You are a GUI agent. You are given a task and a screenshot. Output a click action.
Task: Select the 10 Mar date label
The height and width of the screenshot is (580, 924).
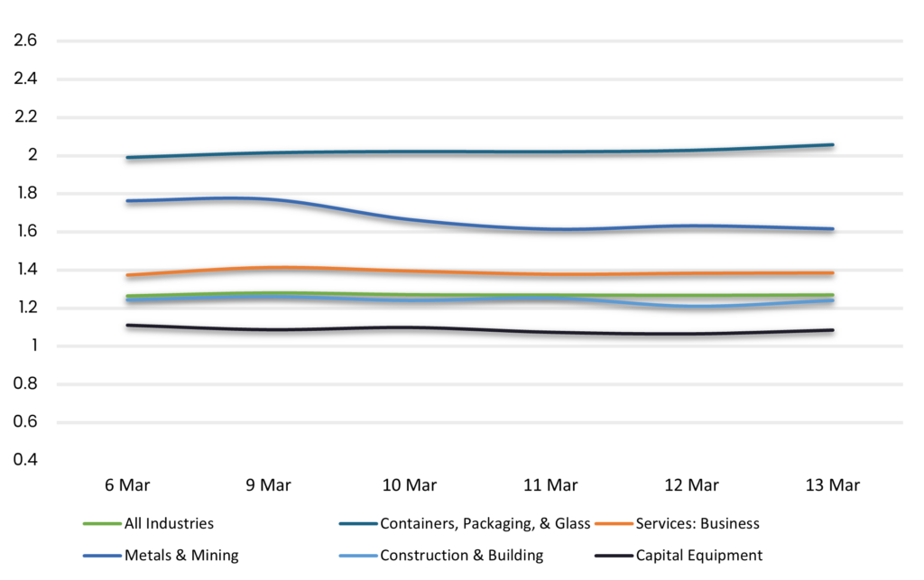click(x=409, y=485)
